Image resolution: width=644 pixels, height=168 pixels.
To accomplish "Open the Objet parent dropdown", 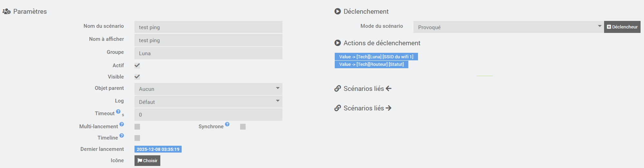I will 208,89.
